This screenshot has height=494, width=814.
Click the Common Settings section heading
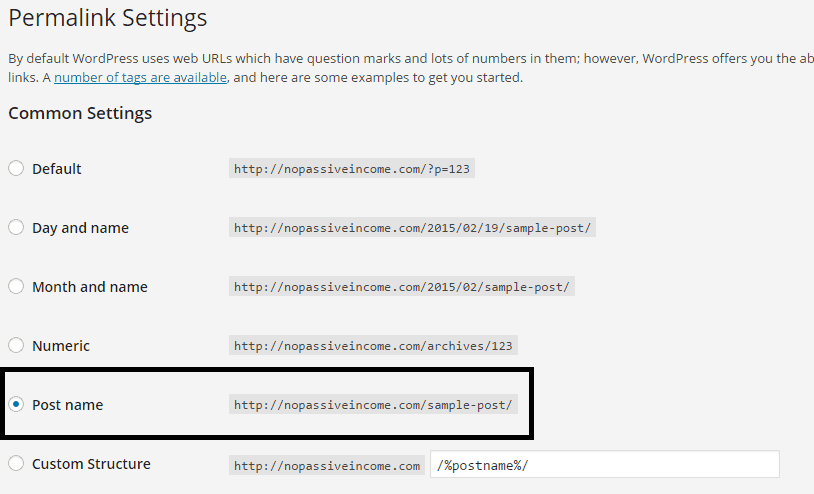pyautogui.click(x=80, y=113)
